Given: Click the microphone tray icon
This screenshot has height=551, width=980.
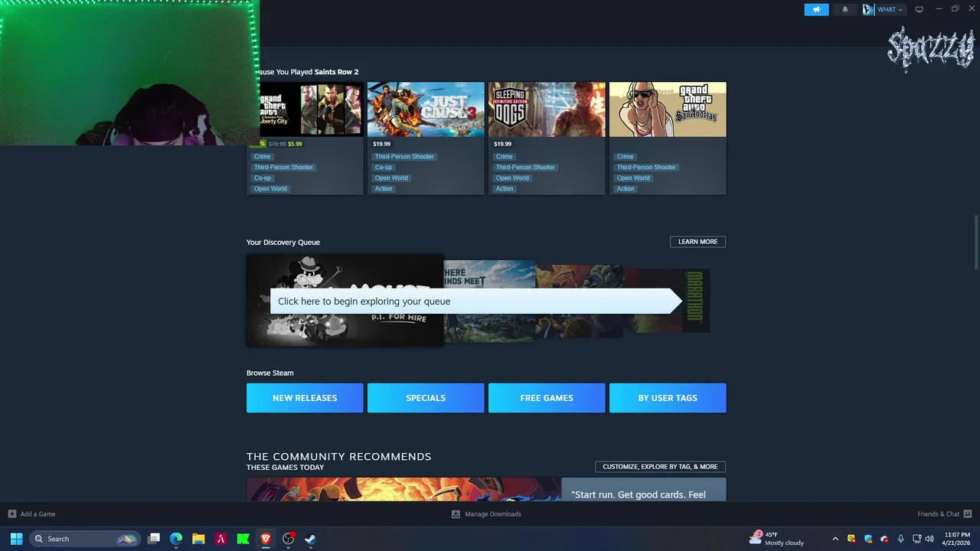Looking at the screenshot, I should coord(900,539).
